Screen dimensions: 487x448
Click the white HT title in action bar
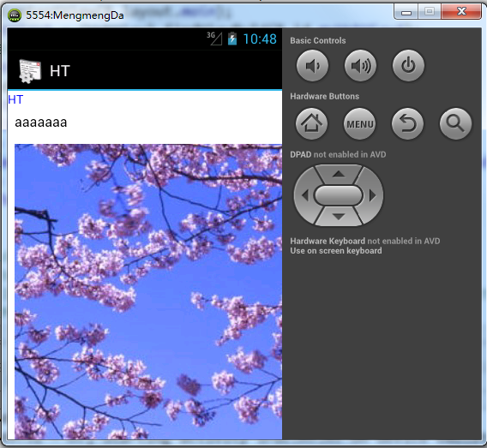(60, 71)
